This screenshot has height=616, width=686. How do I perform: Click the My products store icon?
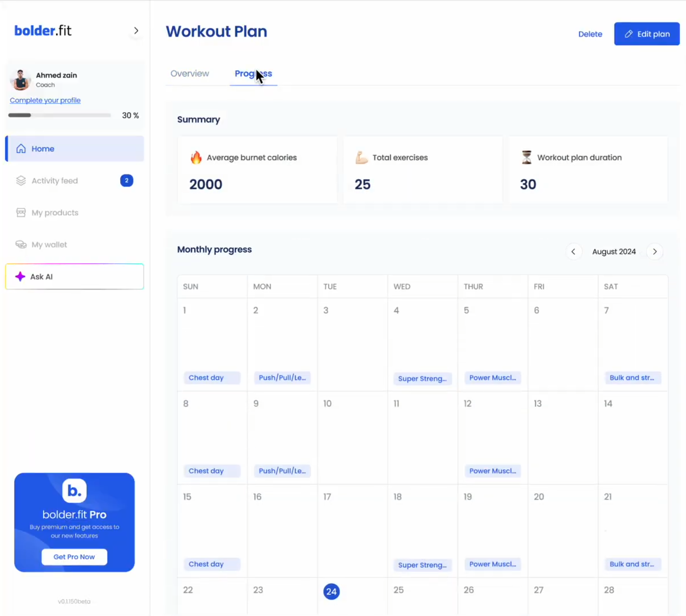click(x=21, y=213)
